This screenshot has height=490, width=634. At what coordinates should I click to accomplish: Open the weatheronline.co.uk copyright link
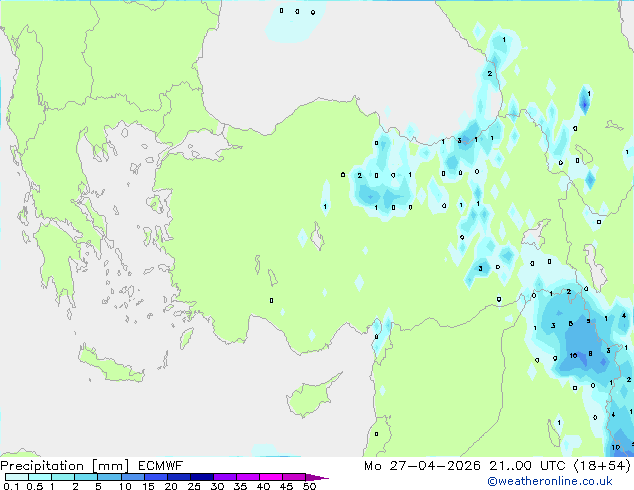click(549, 481)
